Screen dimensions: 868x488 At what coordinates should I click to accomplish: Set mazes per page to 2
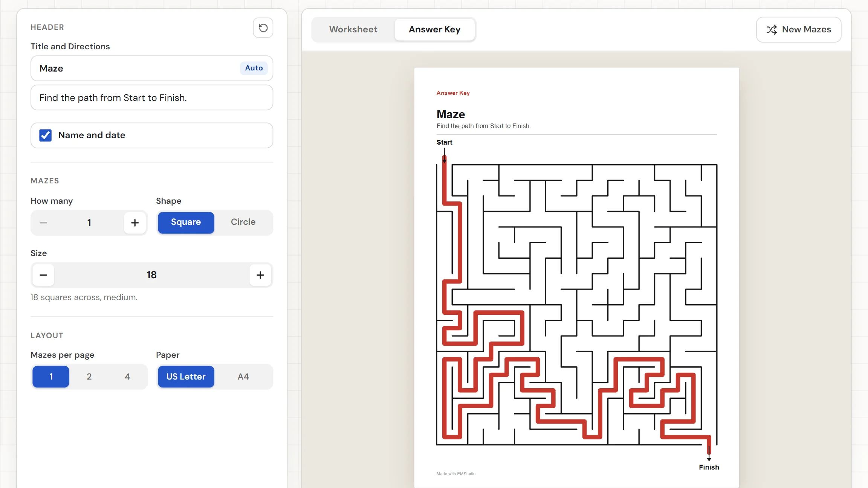click(89, 377)
